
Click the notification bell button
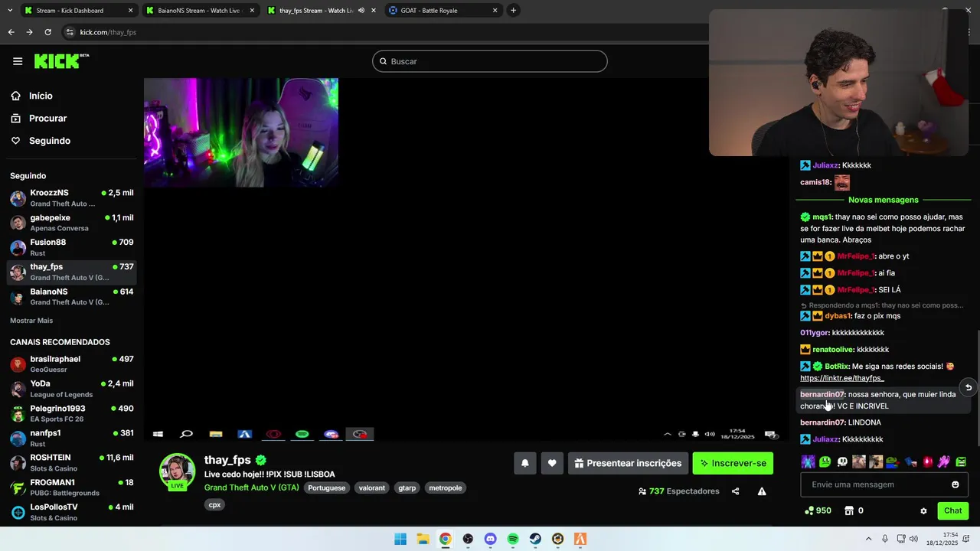525,463
